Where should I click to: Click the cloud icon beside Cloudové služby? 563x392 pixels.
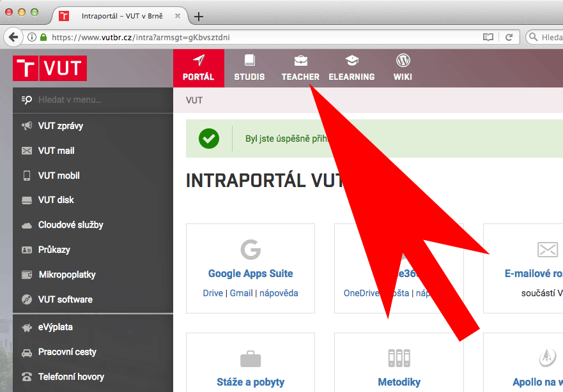(x=27, y=225)
